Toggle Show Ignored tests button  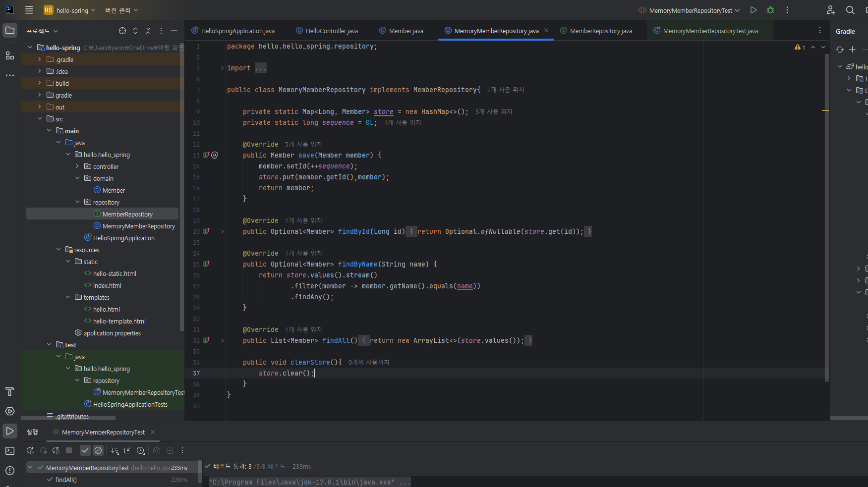(x=98, y=450)
